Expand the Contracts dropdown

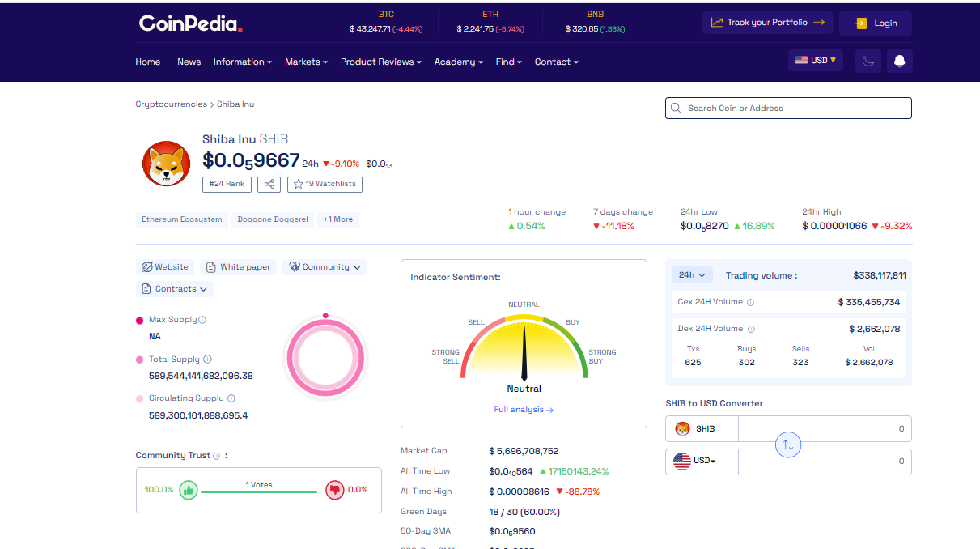(174, 289)
